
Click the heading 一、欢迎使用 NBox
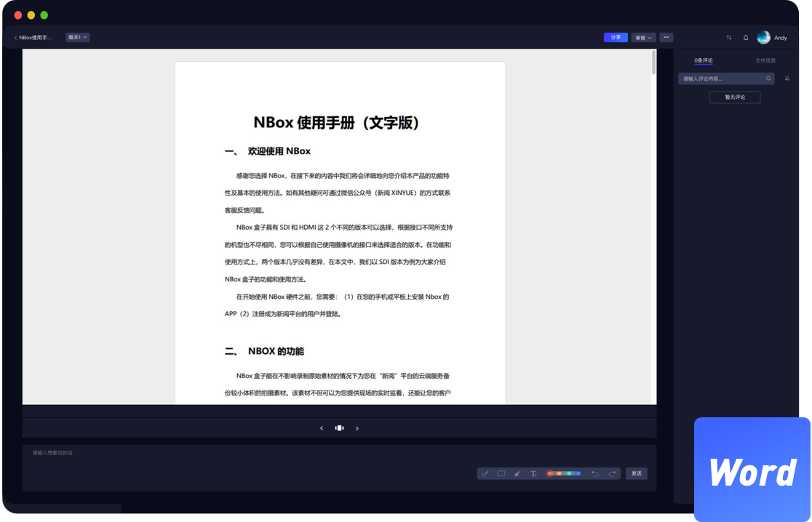point(268,151)
